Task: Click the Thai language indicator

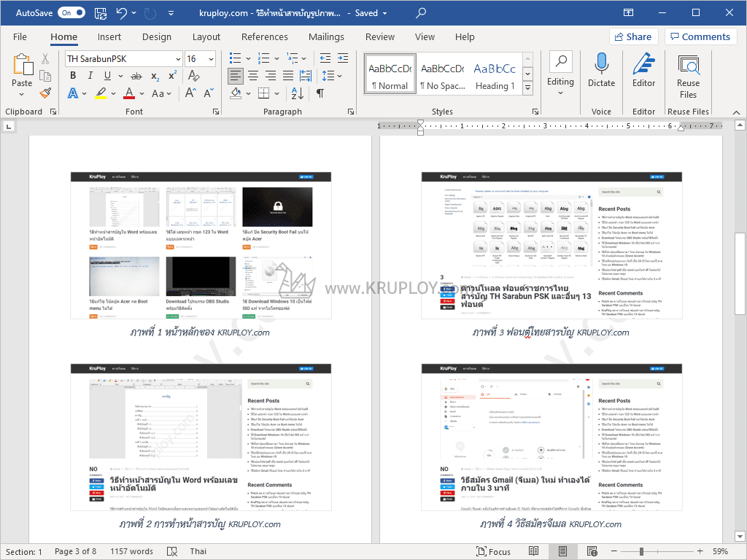Action: 198,551
